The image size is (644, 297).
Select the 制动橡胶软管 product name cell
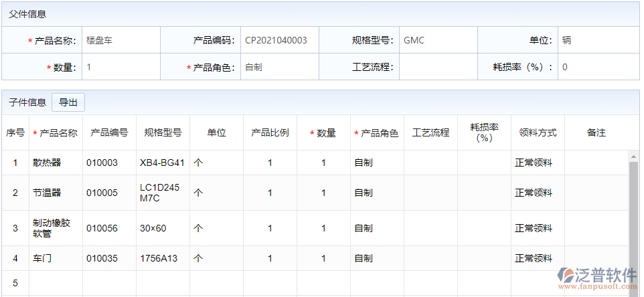tap(56, 228)
